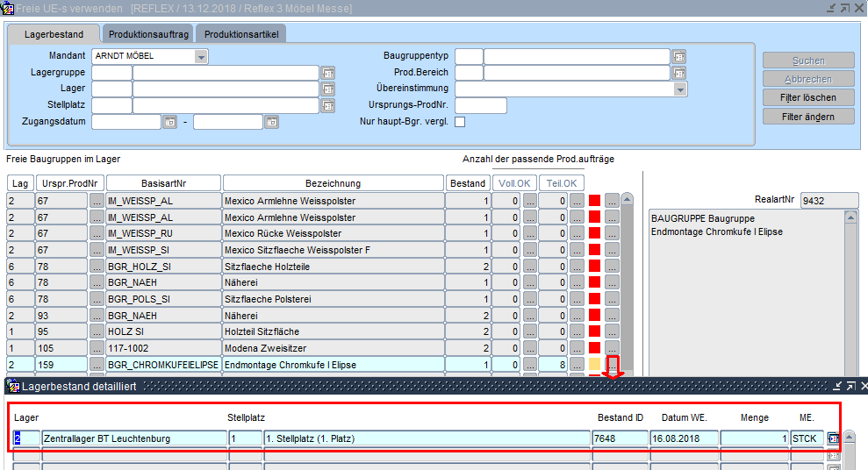Open the Lager lookup list icon

coord(328,89)
